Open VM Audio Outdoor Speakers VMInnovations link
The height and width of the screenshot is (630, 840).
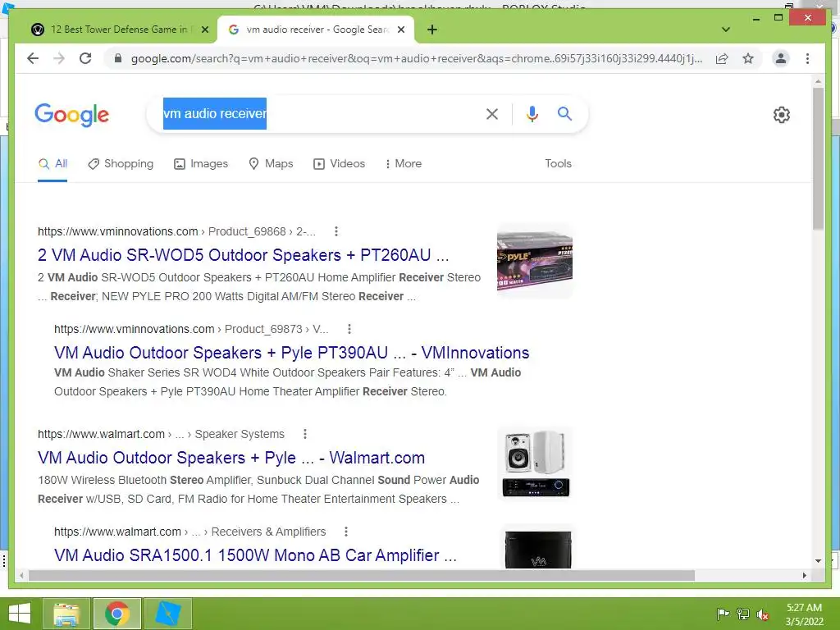[x=291, y=353]
